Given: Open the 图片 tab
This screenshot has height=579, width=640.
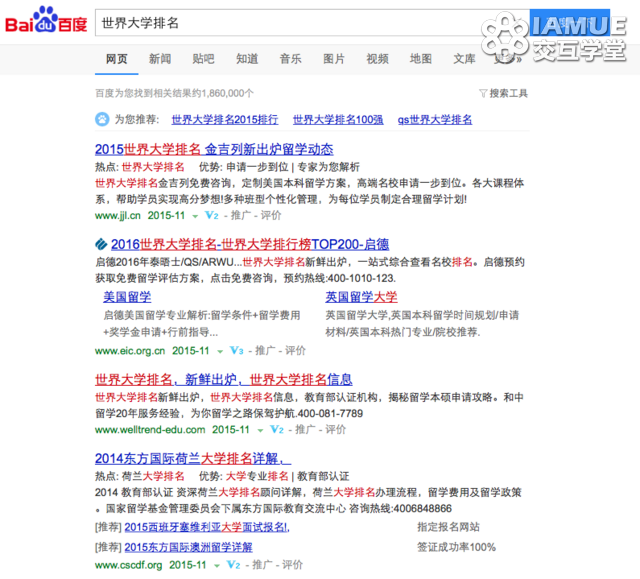Looking at the screenshot, I should tap(334, 59).
